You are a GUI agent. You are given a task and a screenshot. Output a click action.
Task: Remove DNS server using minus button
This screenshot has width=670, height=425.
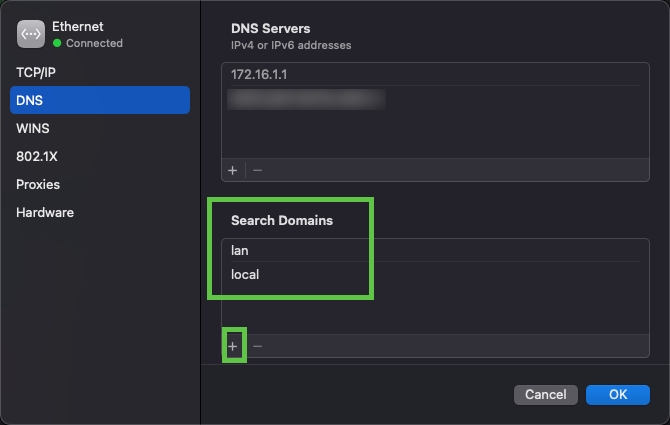[257, 170]
